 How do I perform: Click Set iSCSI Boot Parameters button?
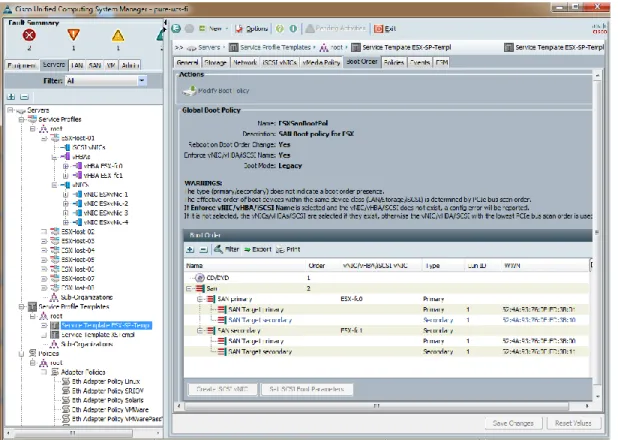tap(307, 389)
